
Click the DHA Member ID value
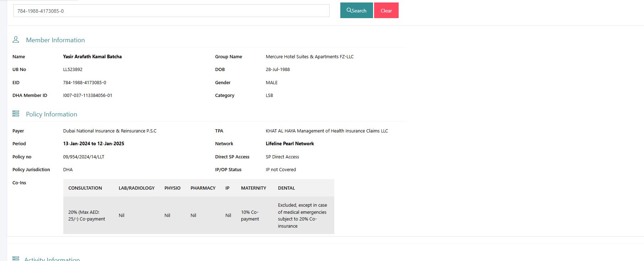pos(87,96)
